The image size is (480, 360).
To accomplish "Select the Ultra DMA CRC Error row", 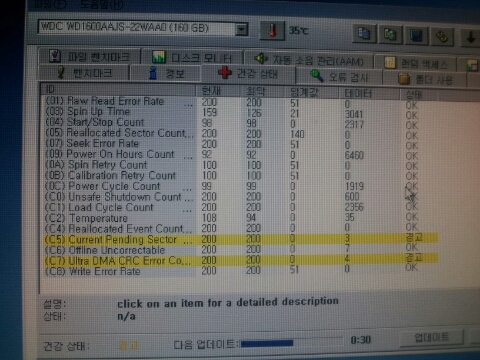I will pyautogui.click(x=241, y=260).
